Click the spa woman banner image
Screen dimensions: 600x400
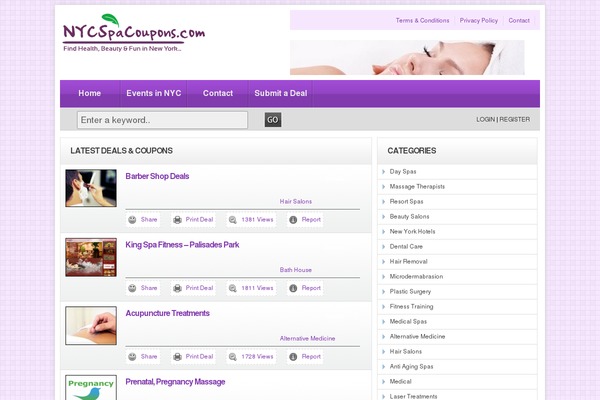tap(407, 57)
